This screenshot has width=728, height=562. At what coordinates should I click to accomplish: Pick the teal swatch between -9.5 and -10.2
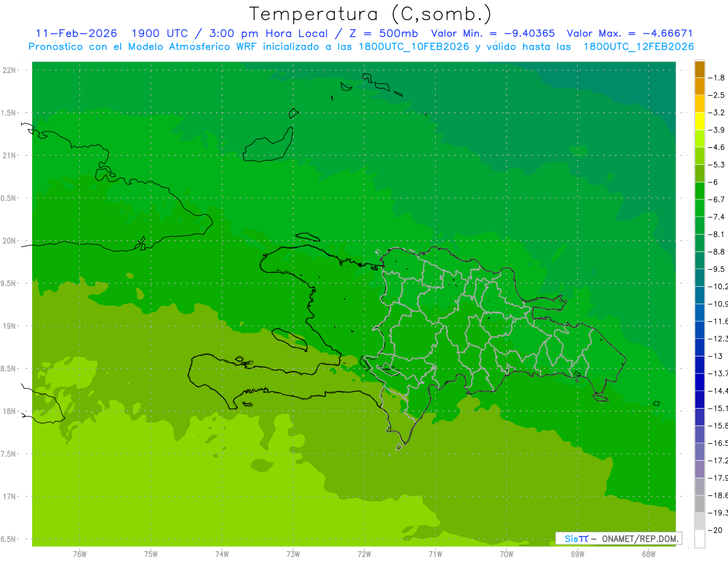coord(699,278)
